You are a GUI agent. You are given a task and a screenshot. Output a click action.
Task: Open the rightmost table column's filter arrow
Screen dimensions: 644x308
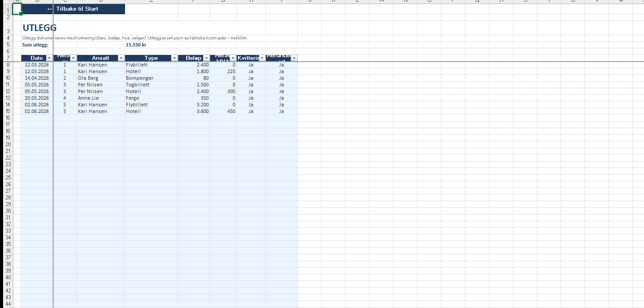pyautogui.click(x=294, y=58)
